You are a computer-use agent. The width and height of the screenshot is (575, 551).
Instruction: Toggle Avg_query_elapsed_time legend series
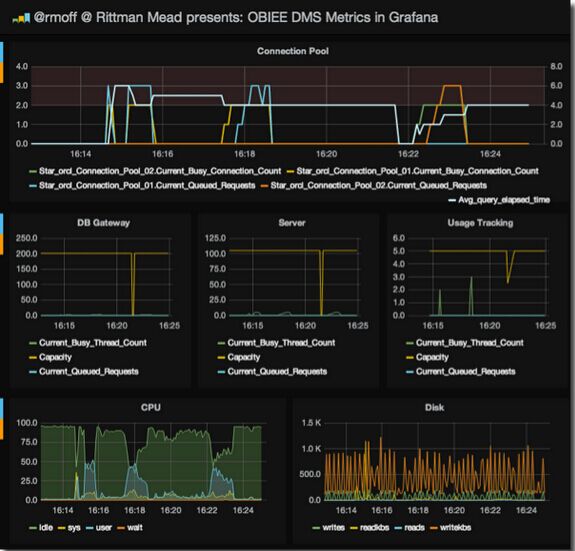(x=499, y=200)
